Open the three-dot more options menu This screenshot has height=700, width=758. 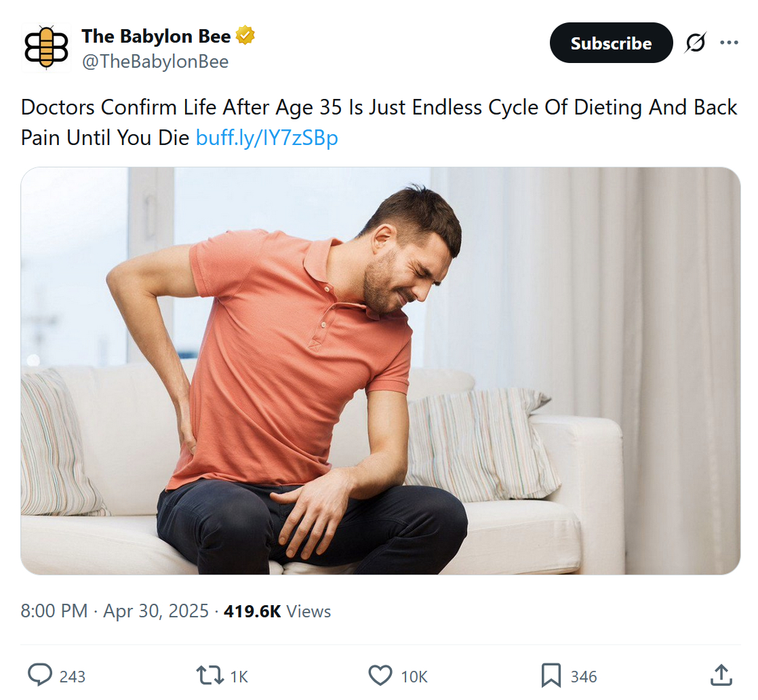coord(729,43)
